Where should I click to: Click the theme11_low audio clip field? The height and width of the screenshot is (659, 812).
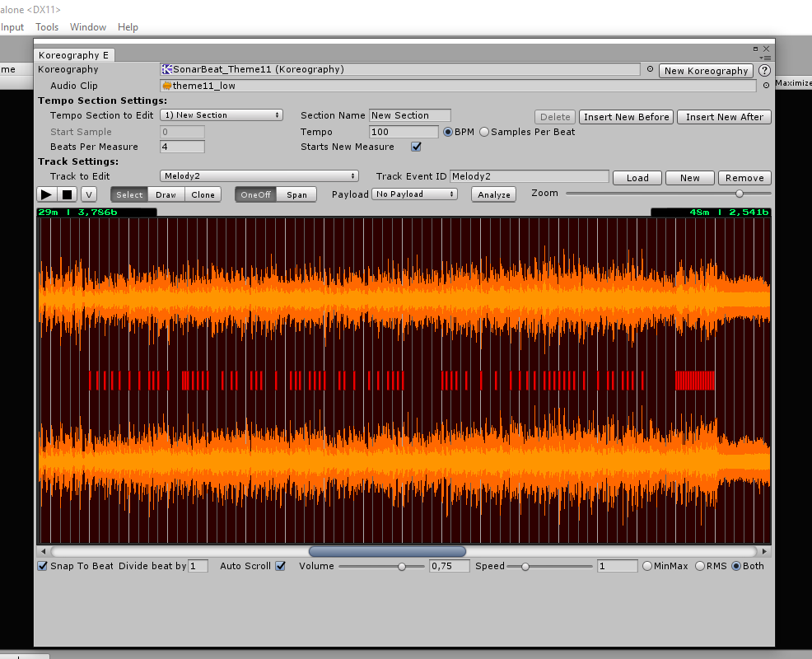(459, 86)
